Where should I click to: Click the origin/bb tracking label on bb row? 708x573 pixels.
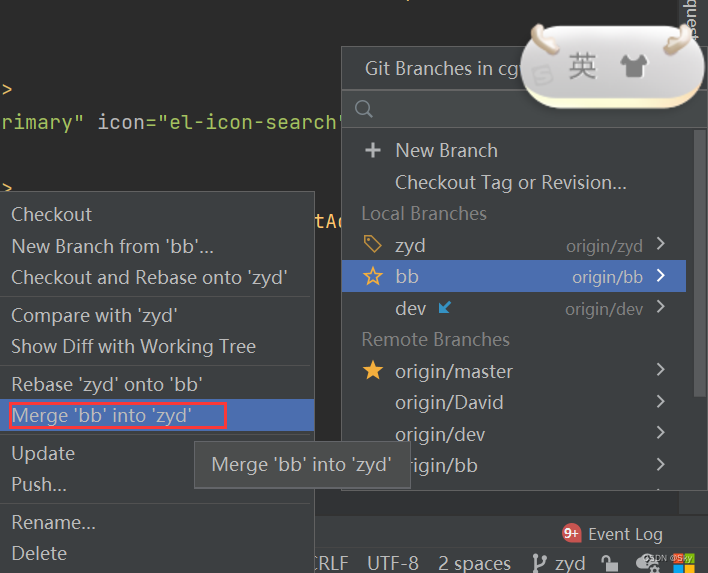pos(607,277)
